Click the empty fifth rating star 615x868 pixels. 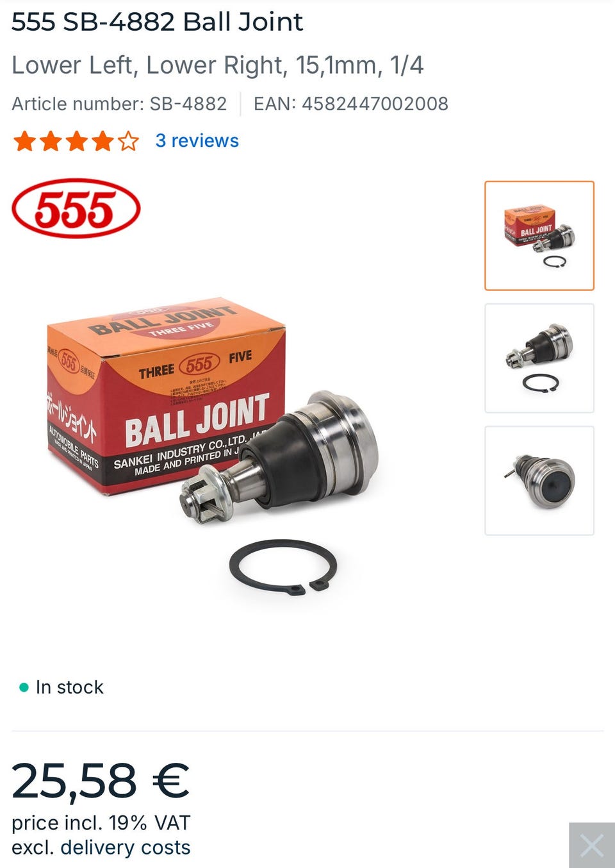click(x=128, y=140)
